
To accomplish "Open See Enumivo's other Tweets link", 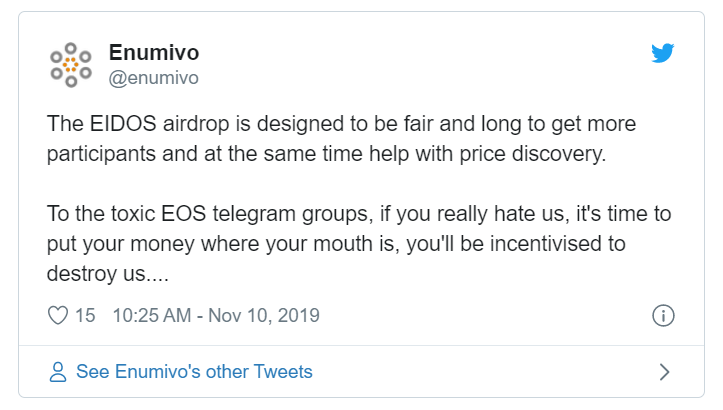I will [194, 372].
